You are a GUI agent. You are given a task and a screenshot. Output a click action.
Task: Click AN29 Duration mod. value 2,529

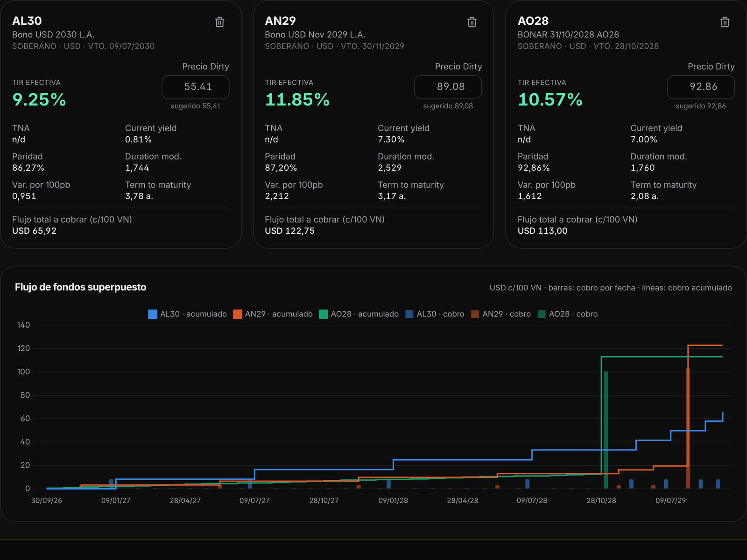click(x=389, y=168)
